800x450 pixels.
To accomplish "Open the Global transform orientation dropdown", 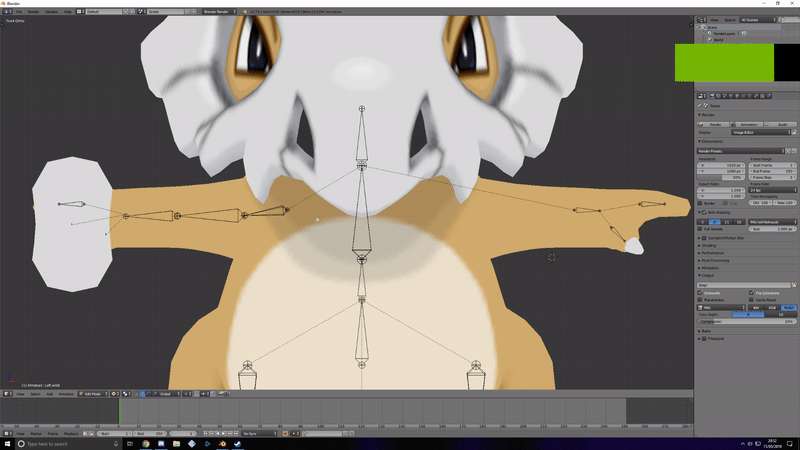I will [170, 394].
